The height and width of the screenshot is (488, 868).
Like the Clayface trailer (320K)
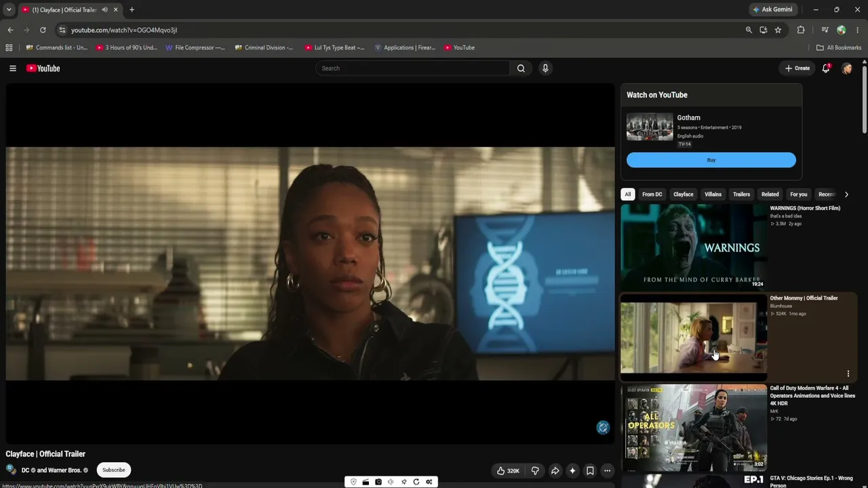508,471
